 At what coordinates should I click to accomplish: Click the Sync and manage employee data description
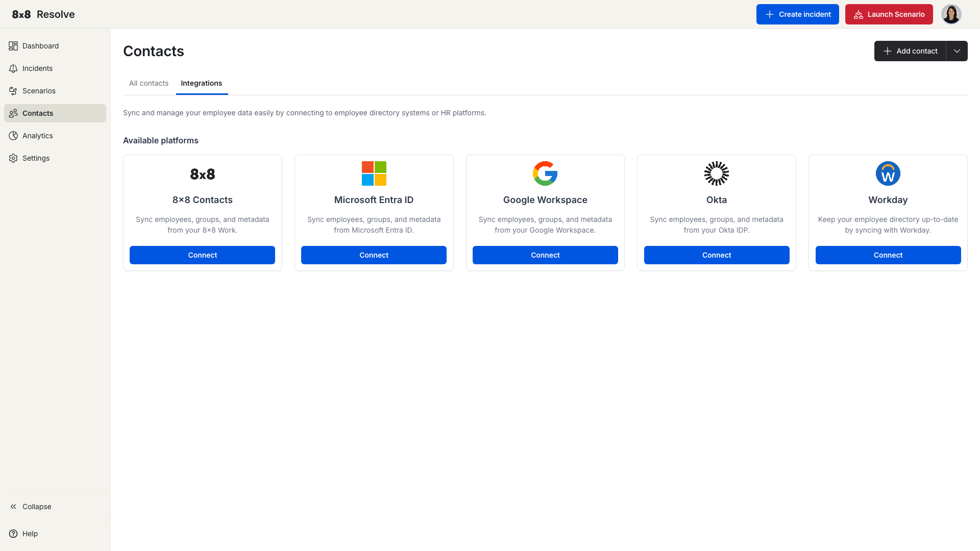305,113
